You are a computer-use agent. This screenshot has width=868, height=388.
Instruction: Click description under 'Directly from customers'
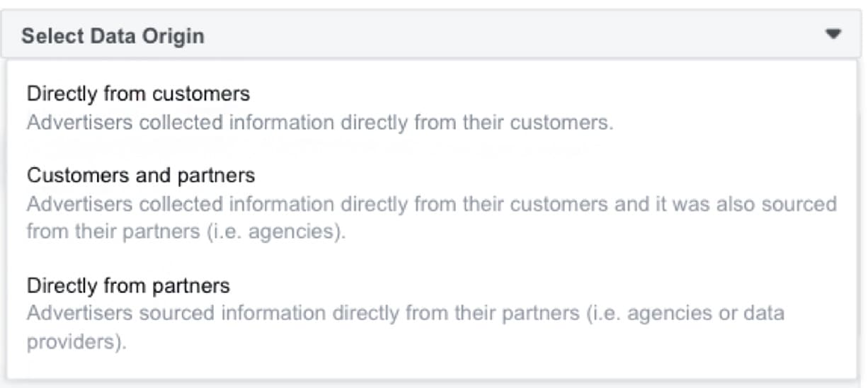(320, 122)
